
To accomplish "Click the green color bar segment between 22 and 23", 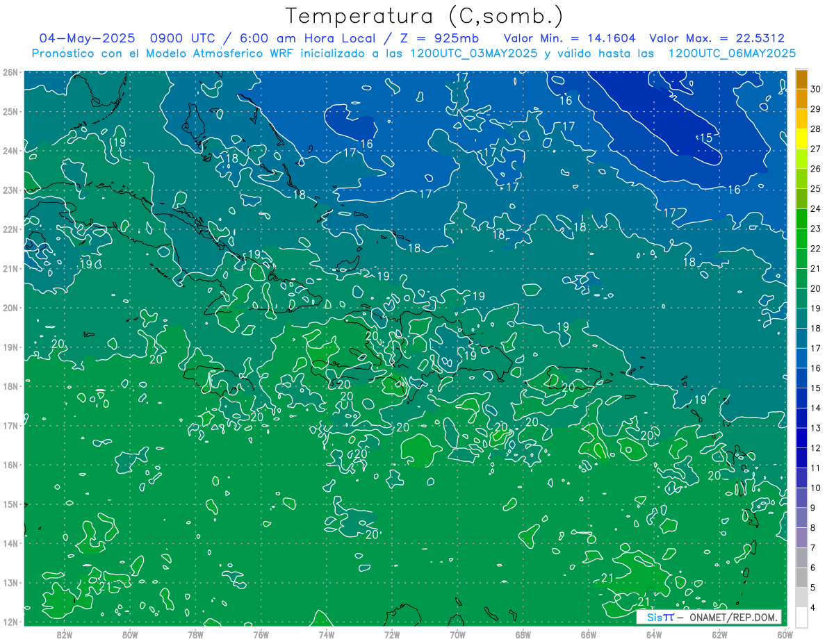I will 801,239.
